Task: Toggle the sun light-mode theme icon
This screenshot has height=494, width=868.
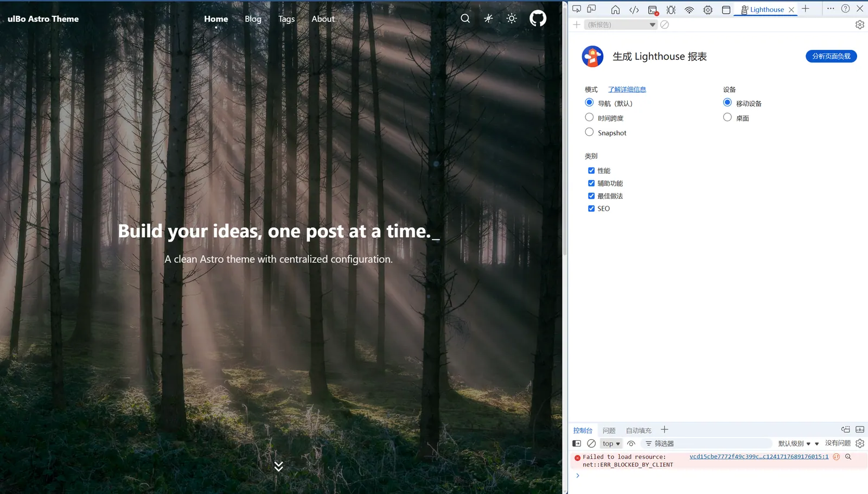Action: 512,18
